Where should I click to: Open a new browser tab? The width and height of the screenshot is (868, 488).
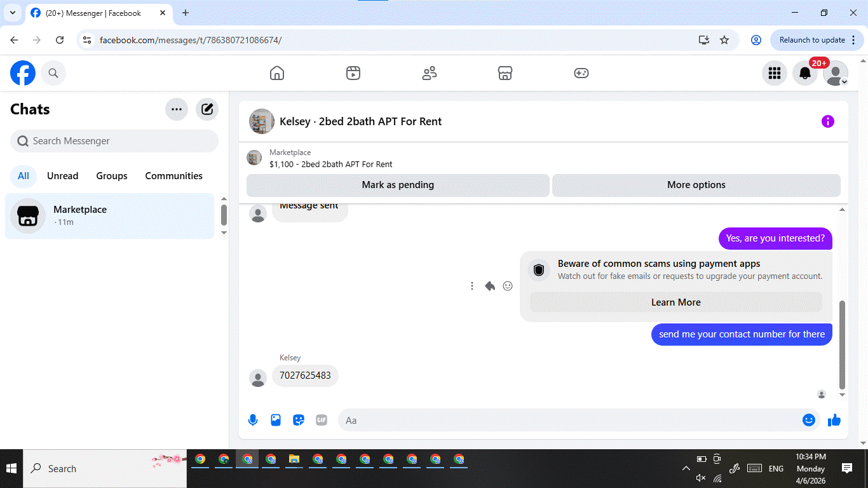coord(186,13)
